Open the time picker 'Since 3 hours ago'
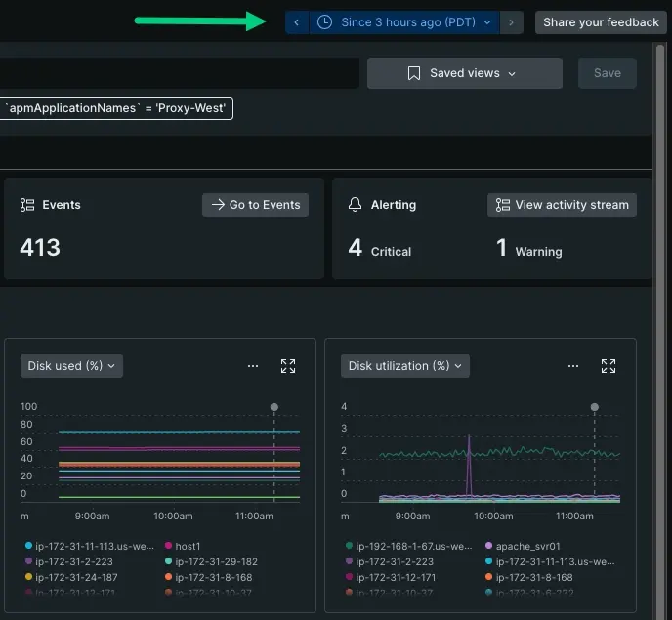This screenshot has width=672, height=620. point(405,22)
